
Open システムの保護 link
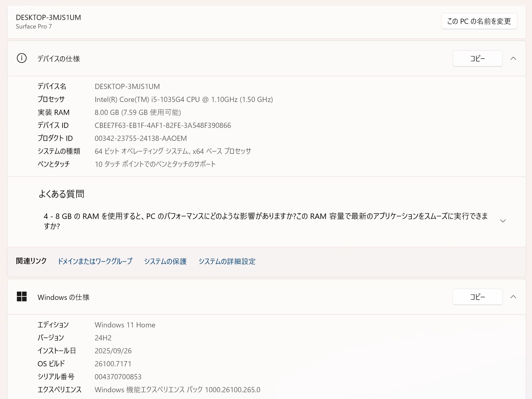point(165,261)
